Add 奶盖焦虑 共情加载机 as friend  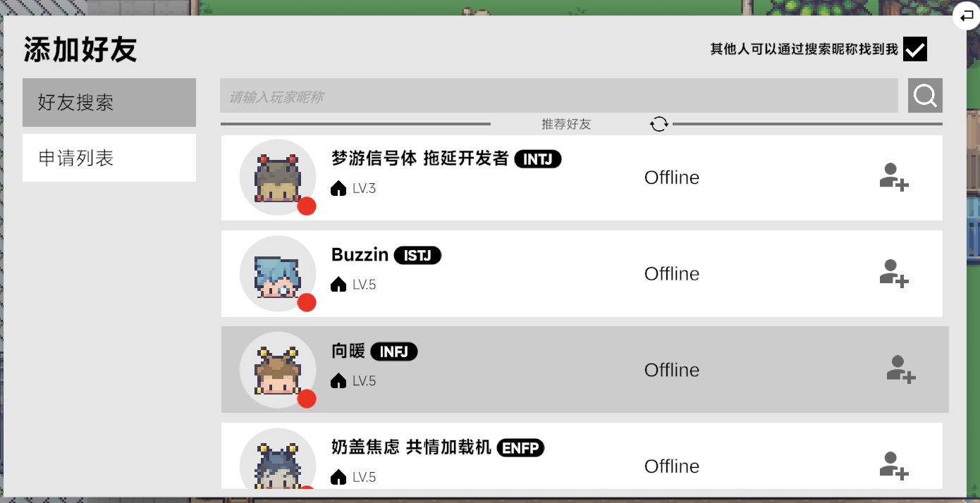pyautogui.click(x=894, y=466)
